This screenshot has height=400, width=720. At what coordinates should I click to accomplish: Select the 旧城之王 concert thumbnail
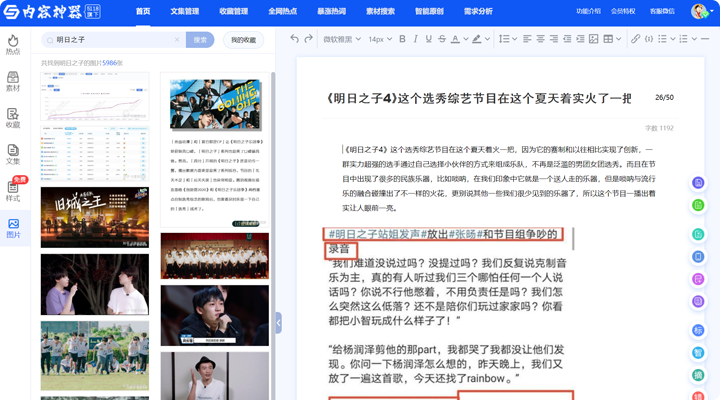(95, 217)
